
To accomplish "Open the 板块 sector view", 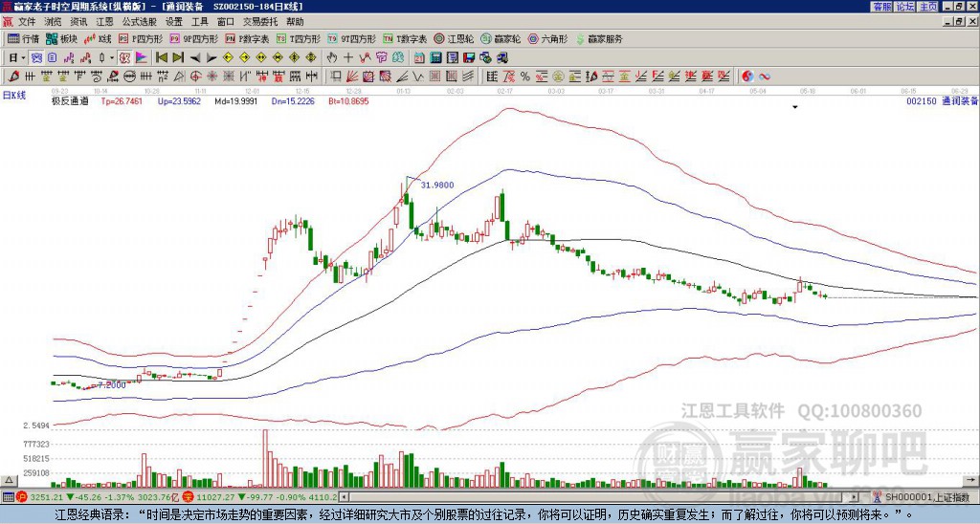I will (x=61, y=38).
